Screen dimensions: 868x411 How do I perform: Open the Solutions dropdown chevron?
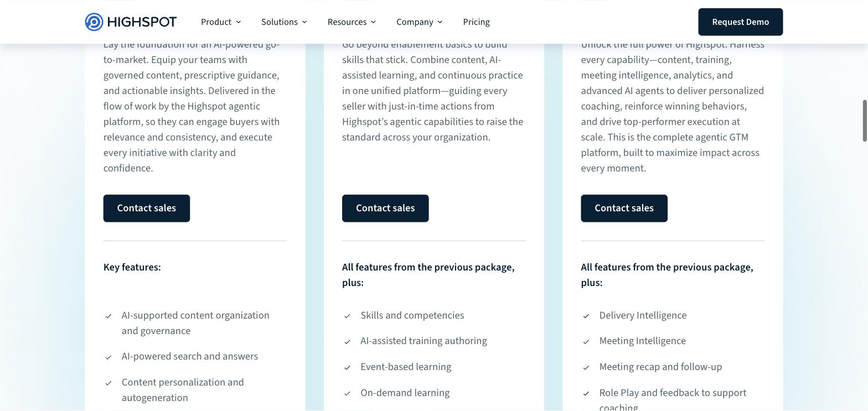(304, 22)
